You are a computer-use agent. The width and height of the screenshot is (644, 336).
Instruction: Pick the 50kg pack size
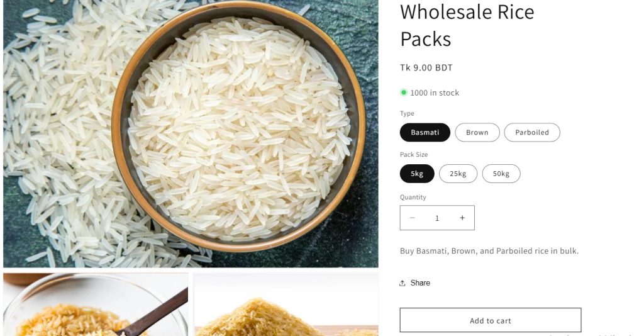pyautogui.click(x=501, y=173)
